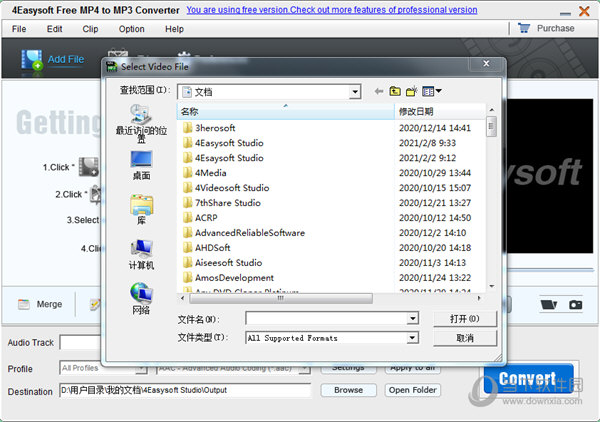Open the Option menu

tap(131, 29)
